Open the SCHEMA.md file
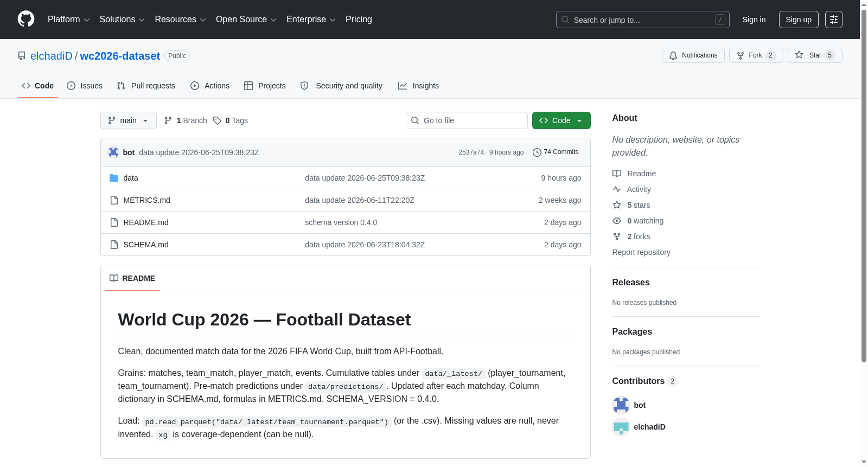Viewport: 868px width, 467px height. tap(146, 245)
